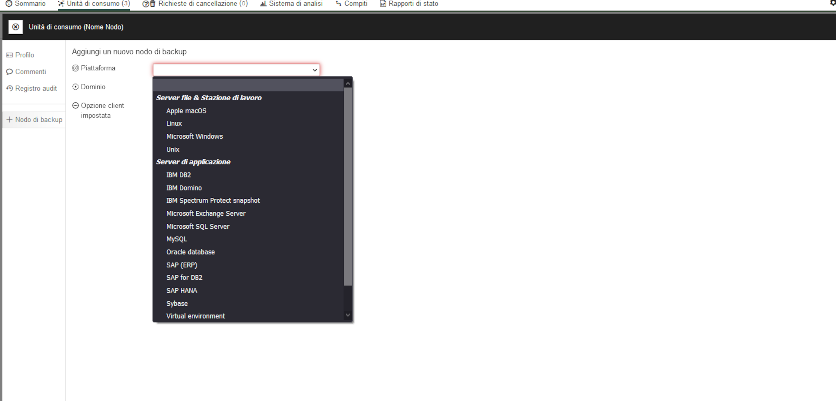Click 'Aggiungi un nuovo nodo di backup' heading
The width and height of the screenshot is (836, 401).
point(129,52)
